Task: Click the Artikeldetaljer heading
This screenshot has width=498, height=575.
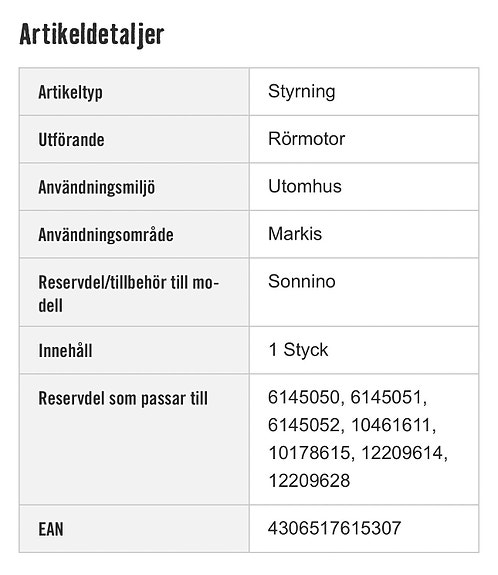Action: pyautogui.click(x=92, y=34)
